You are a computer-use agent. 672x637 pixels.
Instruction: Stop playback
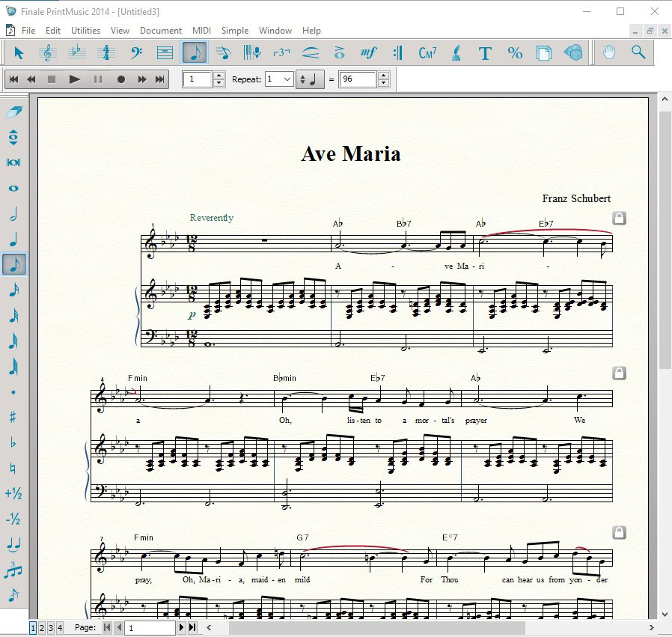[x=52, y=79]
